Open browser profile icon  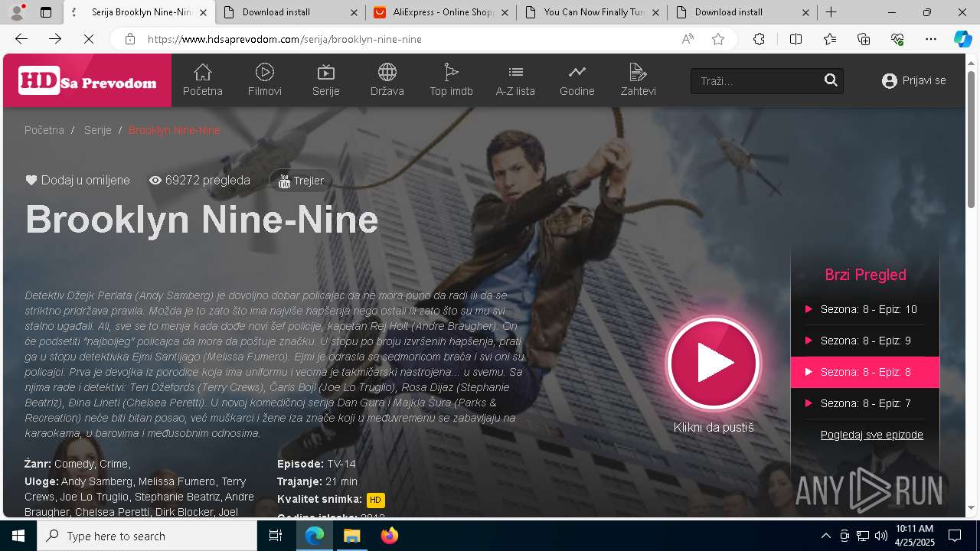tap(17, 12)
